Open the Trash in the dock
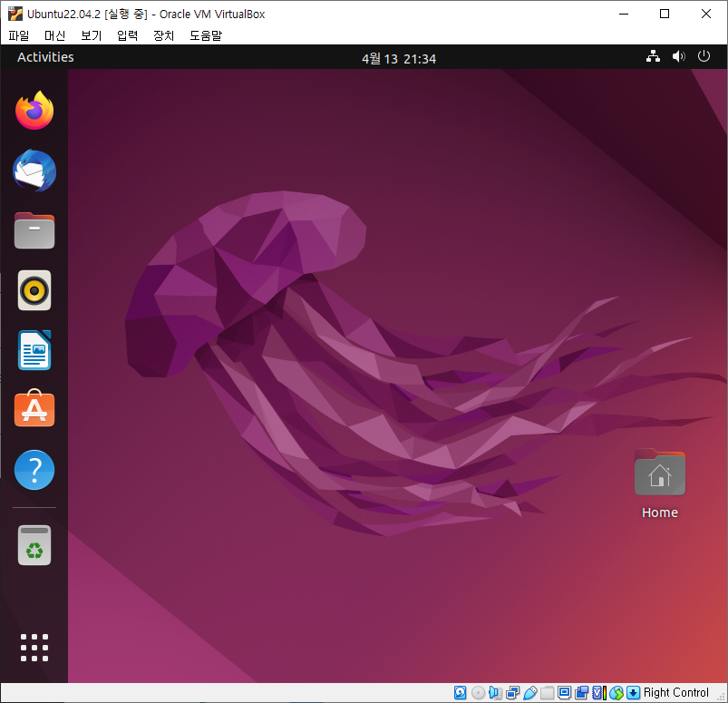The width and height of the screenshot is (728, 703). click(34, 545)
